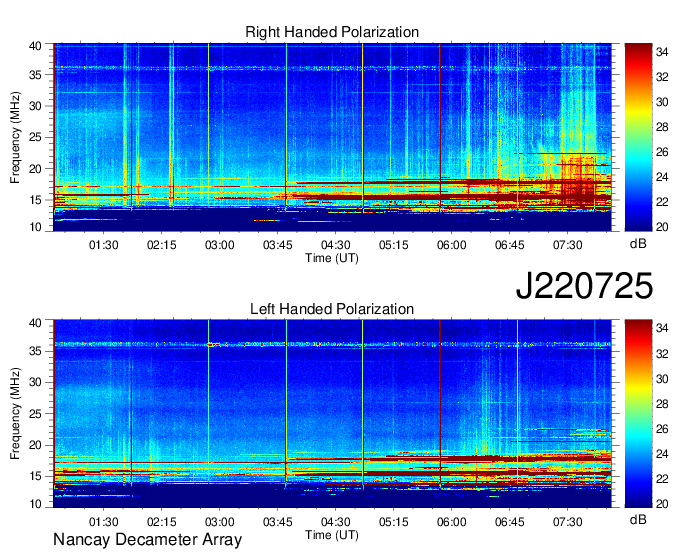Click the Right Handed plot color scale bar
The image size is (680, 552).
point(638,137)
